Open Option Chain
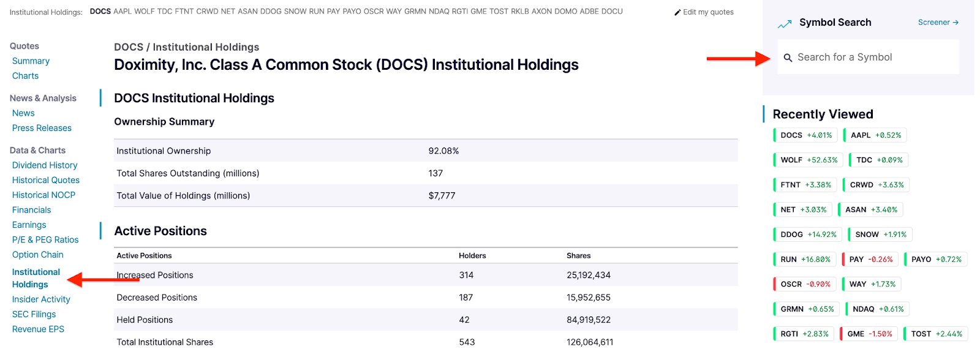This screenshot has height=349, width=980. (x=37, y=255)
